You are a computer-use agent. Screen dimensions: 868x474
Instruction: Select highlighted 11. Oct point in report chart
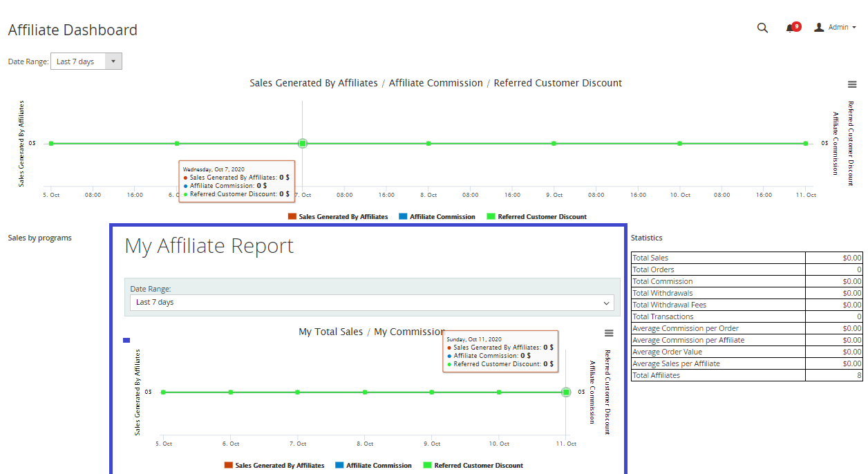(x=566, y=392)
